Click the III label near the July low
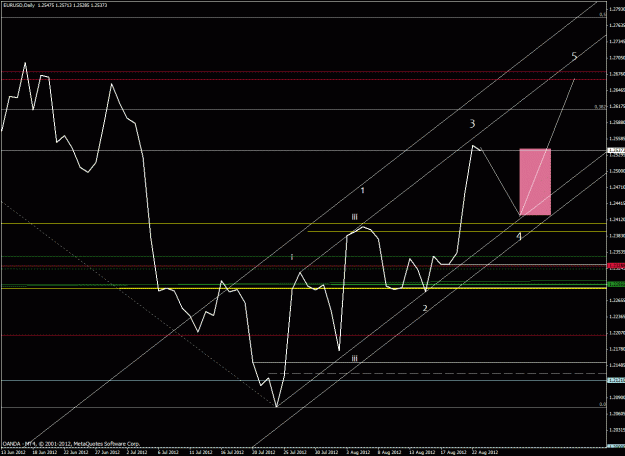Image resolution: width=625 pixels, height=456 pixels. [x=354, y=358]
